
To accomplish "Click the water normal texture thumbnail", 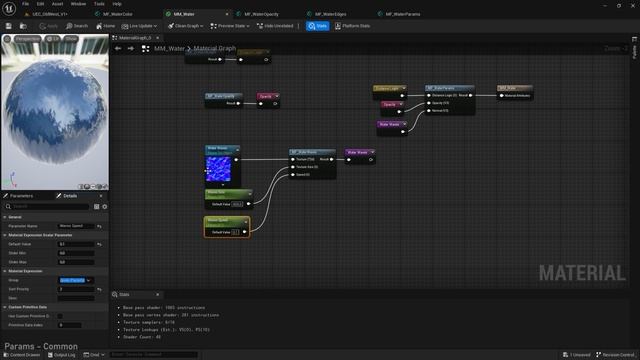I will (x=218, y=169).
